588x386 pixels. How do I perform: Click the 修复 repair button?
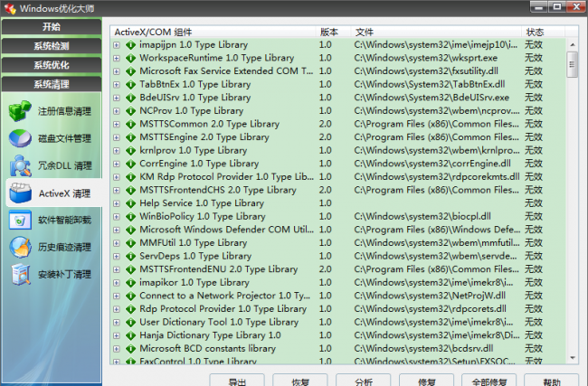click(426, 381)
